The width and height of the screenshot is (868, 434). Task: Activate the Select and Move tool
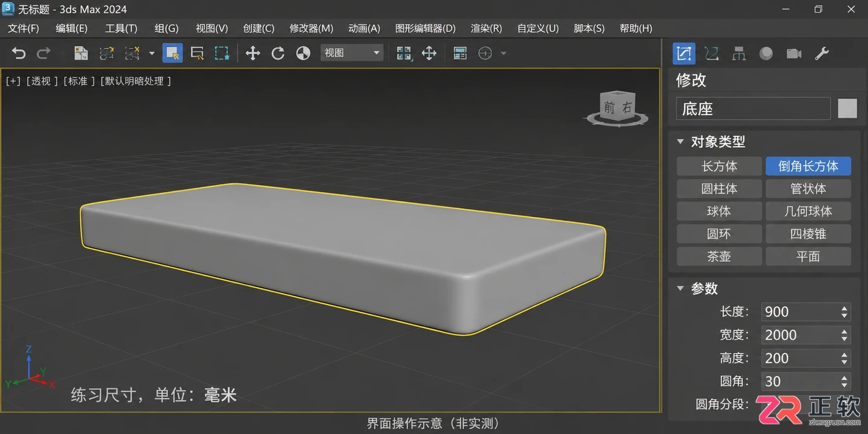tap(253, 53)
